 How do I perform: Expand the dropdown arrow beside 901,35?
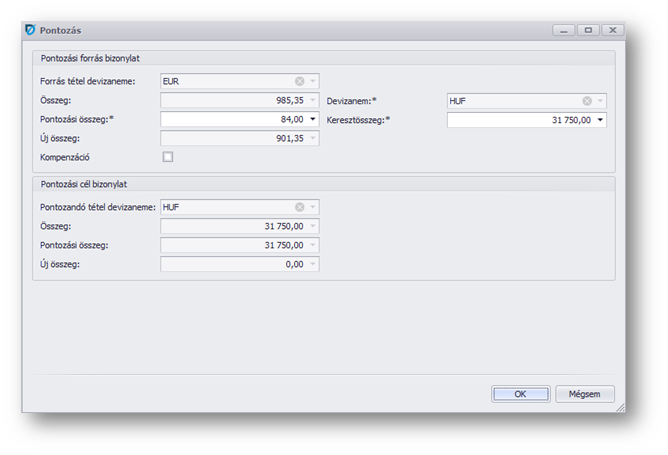(313, 138)
